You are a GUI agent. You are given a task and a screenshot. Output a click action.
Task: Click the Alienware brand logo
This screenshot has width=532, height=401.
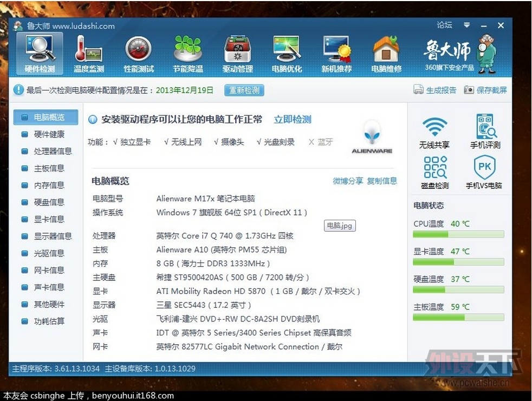pyautogui.click(x=372, y=137)
